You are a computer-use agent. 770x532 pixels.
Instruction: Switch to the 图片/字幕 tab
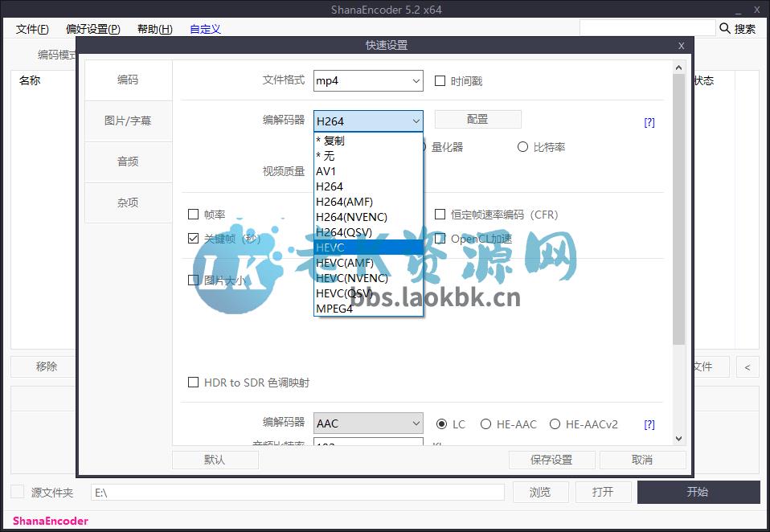pos(128,121)
